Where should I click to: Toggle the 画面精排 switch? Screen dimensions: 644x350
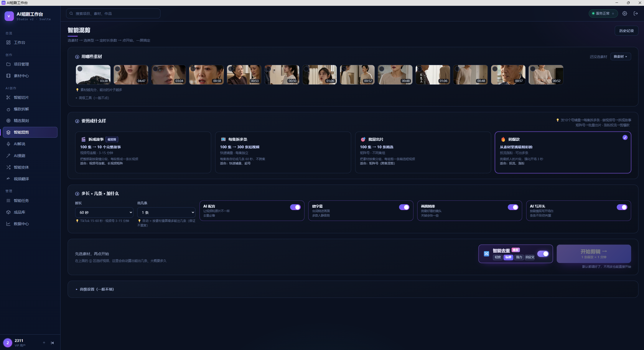point(513,207)
